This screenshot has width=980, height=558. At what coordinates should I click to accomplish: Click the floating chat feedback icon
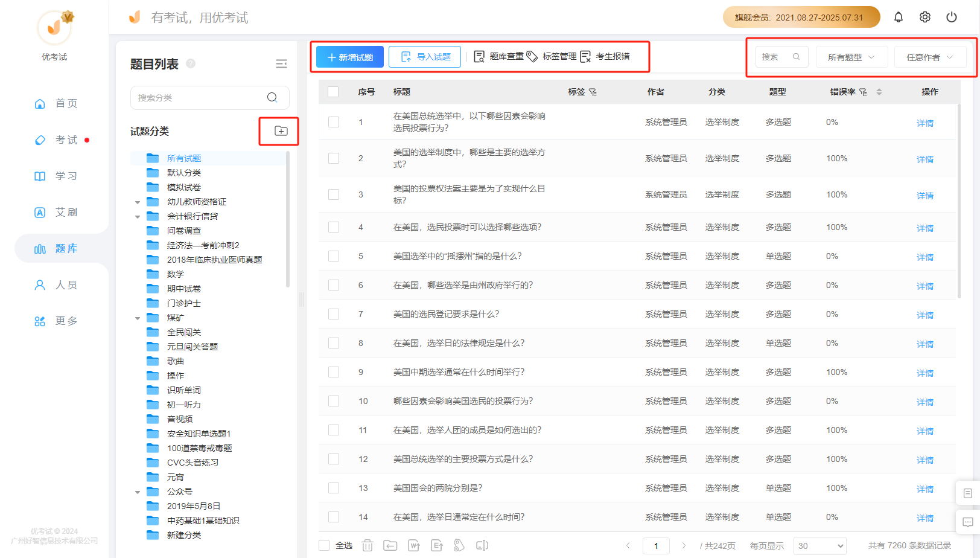click(x=968, y=522)
